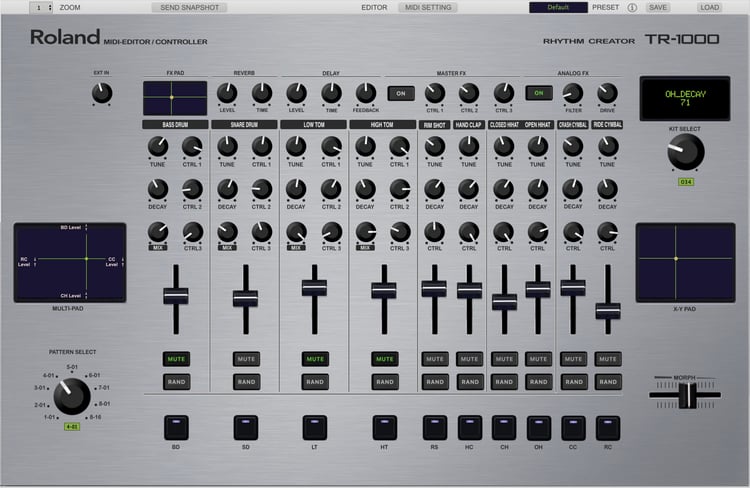Trigger the SD pad button

coord(245,427)
